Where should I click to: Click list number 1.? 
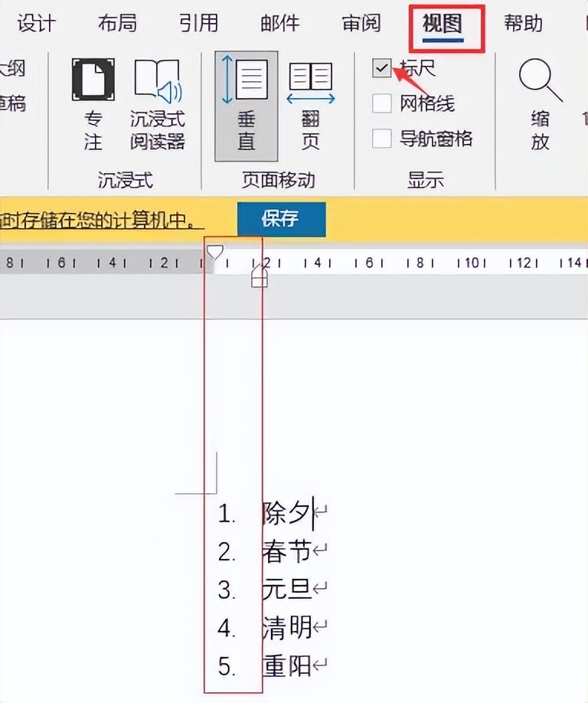pos(227,514)
